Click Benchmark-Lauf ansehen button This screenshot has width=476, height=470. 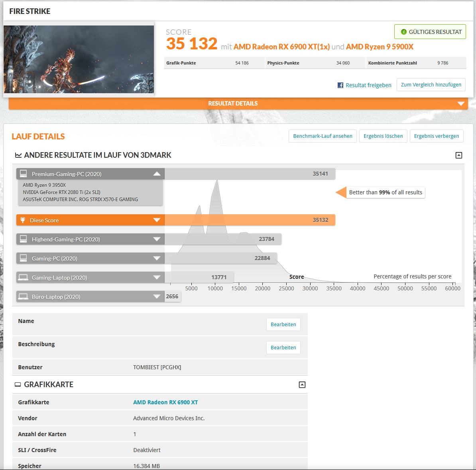tap(323, 136)
